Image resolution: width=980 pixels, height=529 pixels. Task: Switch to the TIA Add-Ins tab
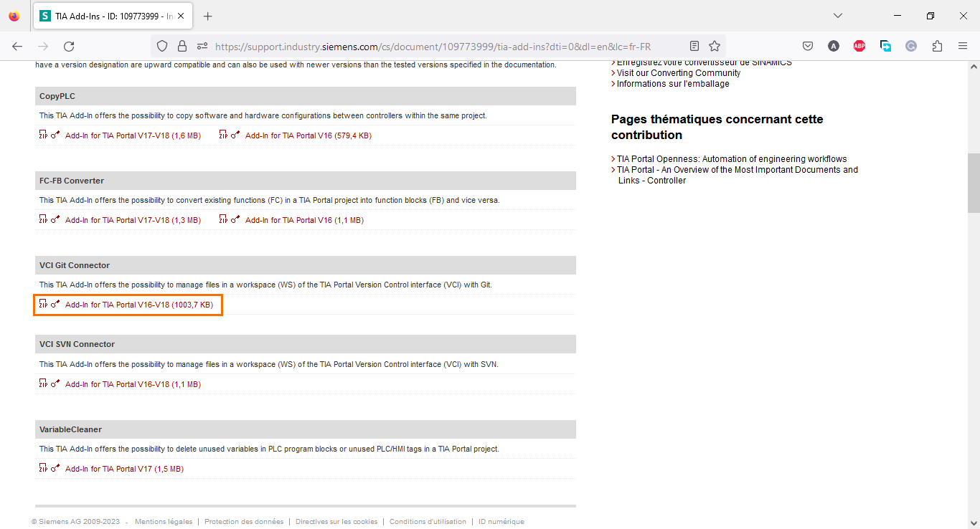[x=108, y=15]
